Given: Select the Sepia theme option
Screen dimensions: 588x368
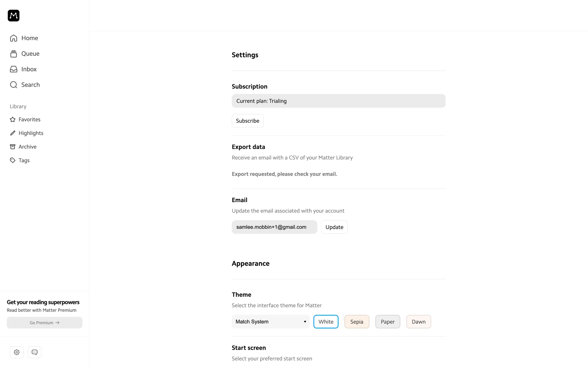Looking at the screenshot, I should (357, 322).
